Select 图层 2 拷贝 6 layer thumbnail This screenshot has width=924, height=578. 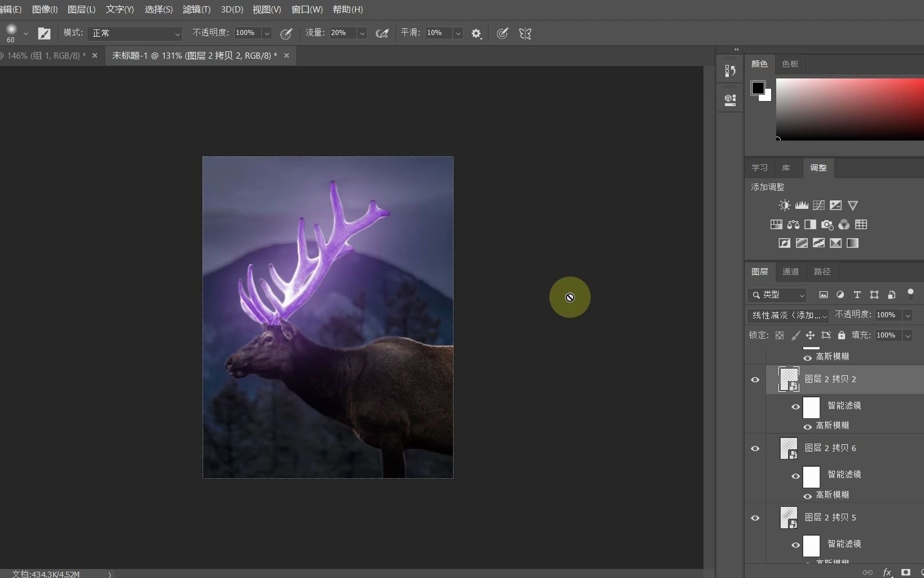pyautogui.click(x=789, y=448)
